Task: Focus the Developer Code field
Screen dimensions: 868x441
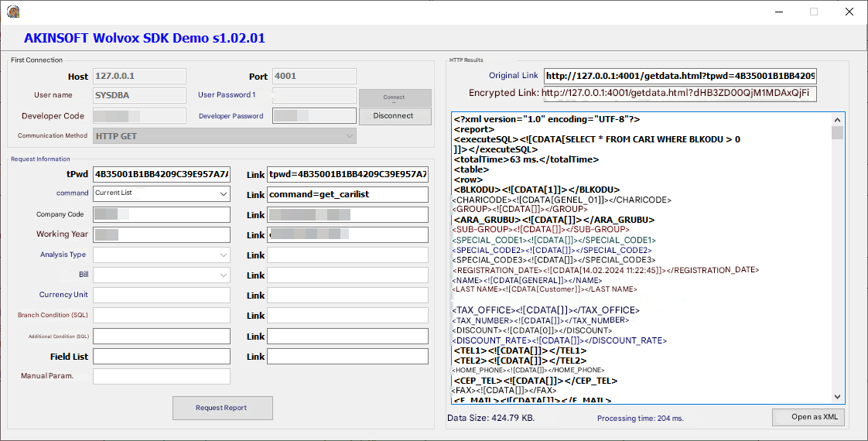Action: [x=139, y=115]
